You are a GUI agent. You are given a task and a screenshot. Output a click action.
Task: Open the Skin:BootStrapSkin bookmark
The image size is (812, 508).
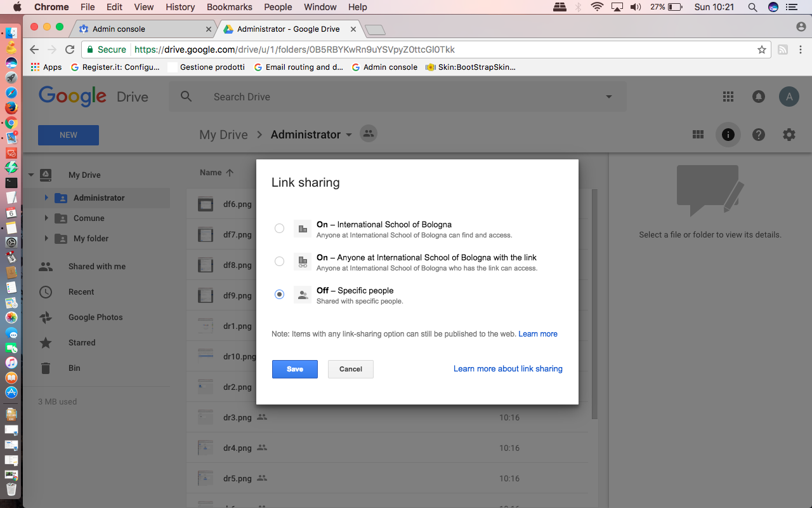[471, 67]
